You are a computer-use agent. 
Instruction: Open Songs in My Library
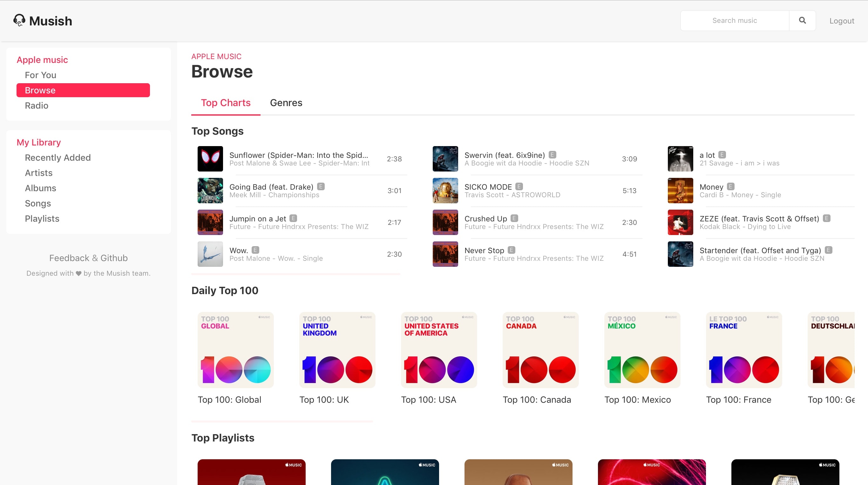pos(38,203)
